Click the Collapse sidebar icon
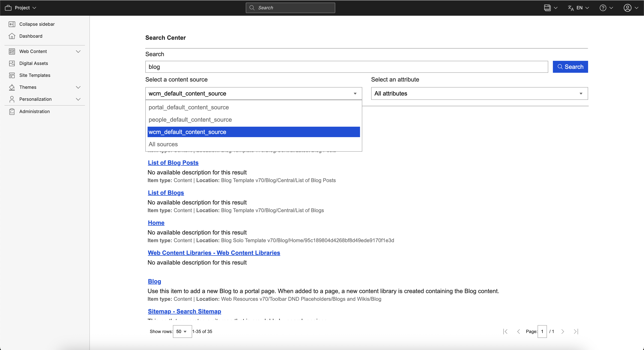Viewport: 644px width, 350px height. pyautogui.click(x=12, y=24)
